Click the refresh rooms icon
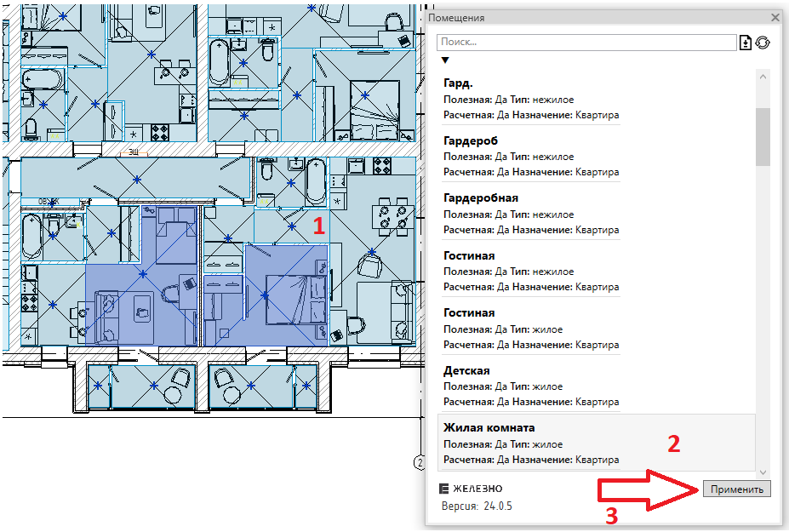Image resolution: width=789 pixels, height=532 pixels. [763, 43]
